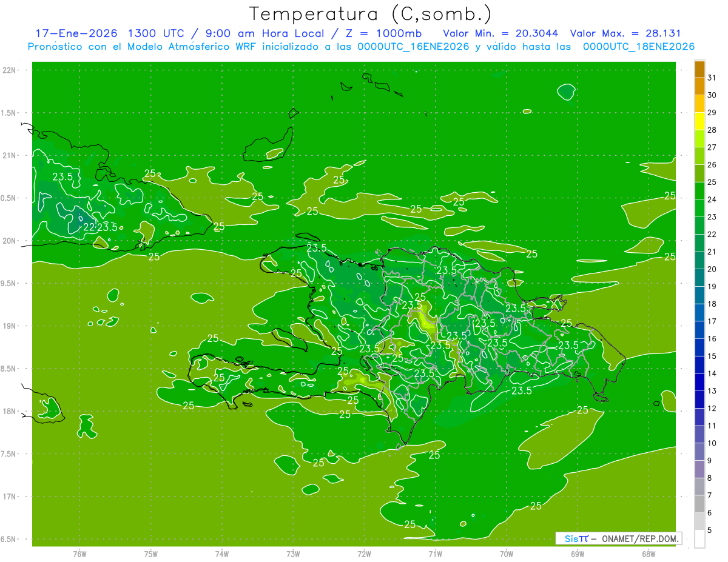
Task: Click the Temperatura (C,somb.) map title
Action: tap(370, 14)
